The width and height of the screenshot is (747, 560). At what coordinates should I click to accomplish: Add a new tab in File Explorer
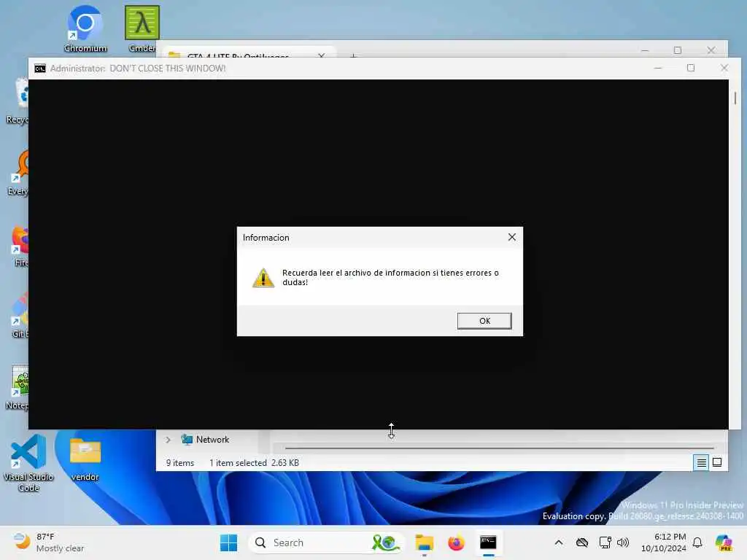tap(353, 55)
